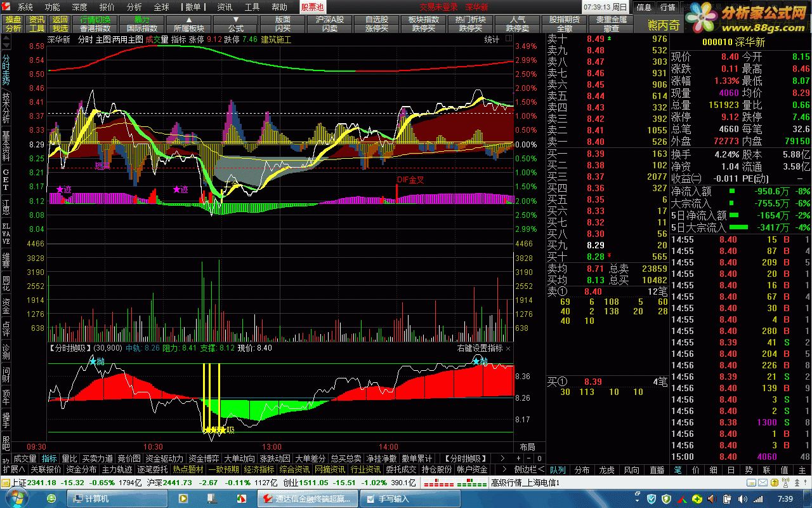Select the 江恩 sidebar tab
This screenshot has height=508, width=812.
point(6,207)
